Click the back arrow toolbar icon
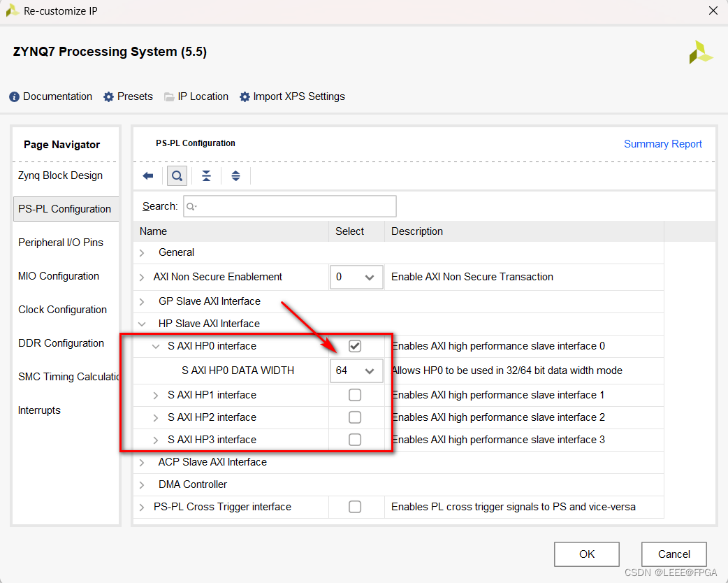 coord(148,176)
